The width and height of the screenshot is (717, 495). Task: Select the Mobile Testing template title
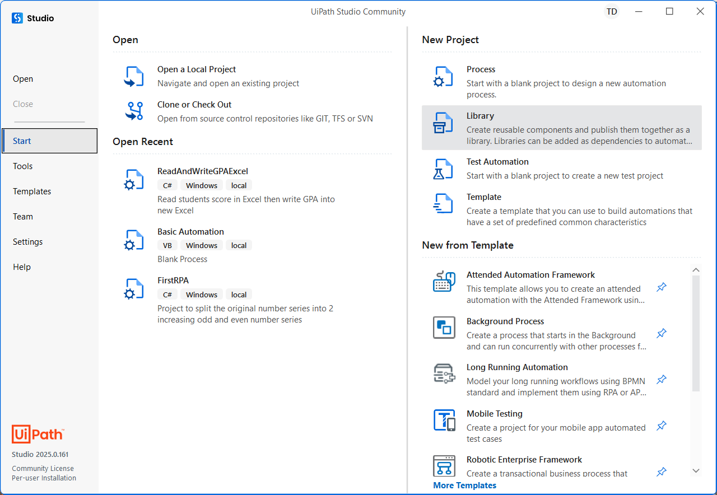[494, 414]
